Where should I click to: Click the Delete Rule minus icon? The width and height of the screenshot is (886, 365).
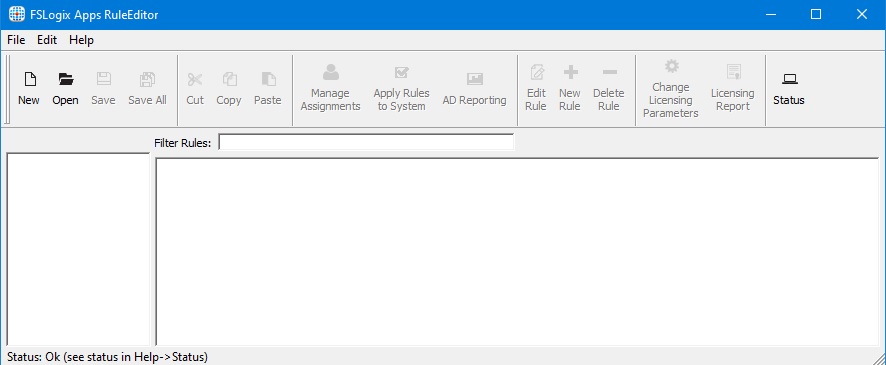(609, 72)
